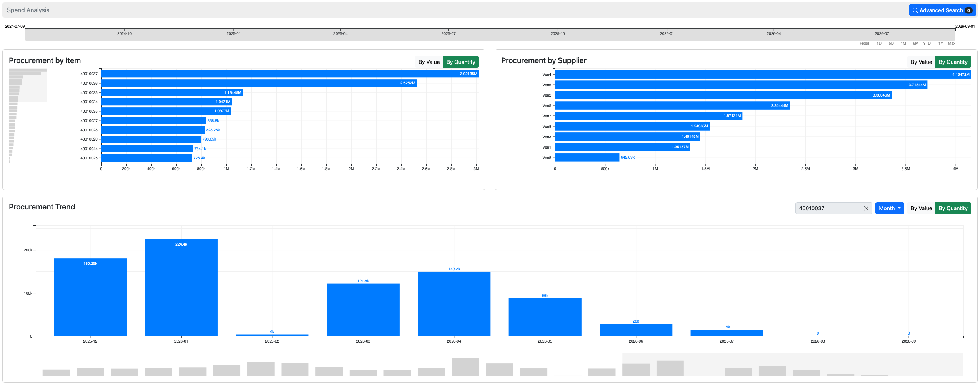Screen dimensions: 980x385
Task: Select item bar 40010023
Action: [172, 93]
